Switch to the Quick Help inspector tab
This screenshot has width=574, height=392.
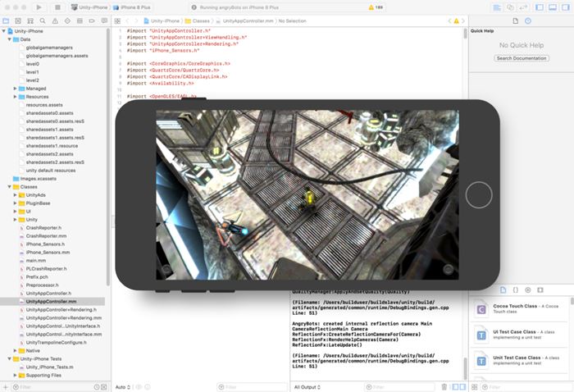526,20
